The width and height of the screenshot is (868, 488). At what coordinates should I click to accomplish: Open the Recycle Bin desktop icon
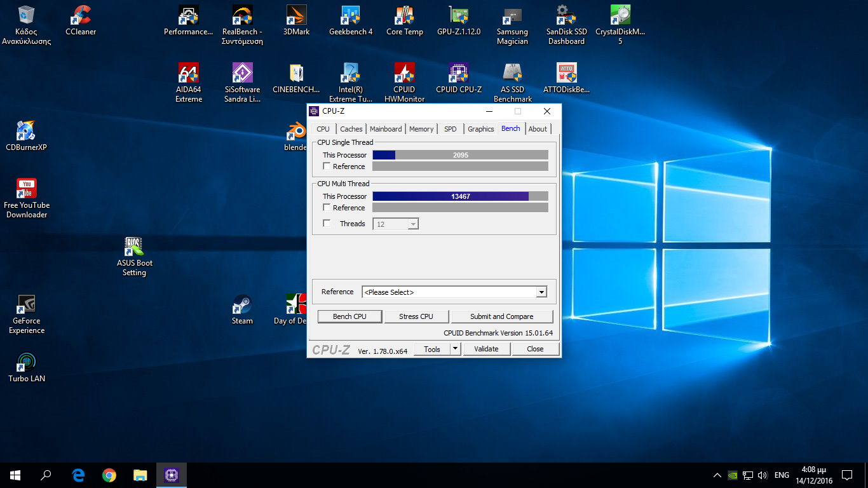(27, 25)
